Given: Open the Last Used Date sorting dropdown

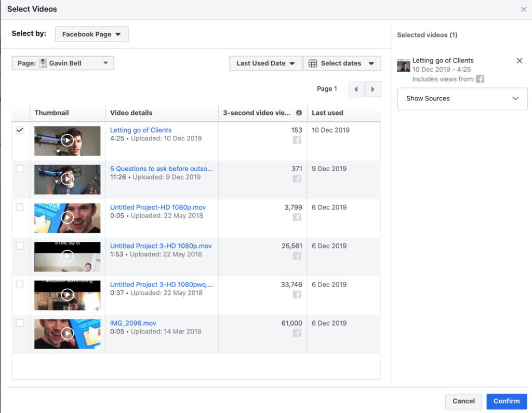Looking at the screenshot, I should (265, 63).
